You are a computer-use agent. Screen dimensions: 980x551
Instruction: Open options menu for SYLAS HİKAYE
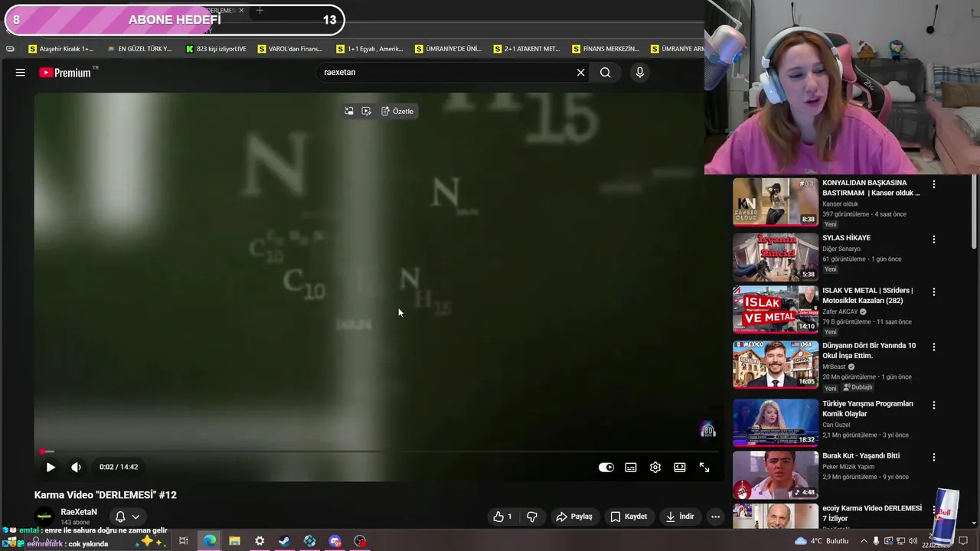[x=933, y=240]
